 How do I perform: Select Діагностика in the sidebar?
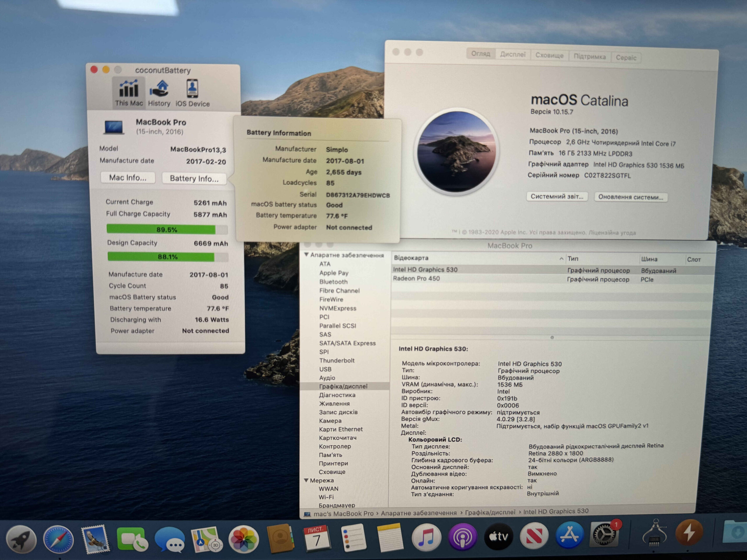click(x=337, y=395)
